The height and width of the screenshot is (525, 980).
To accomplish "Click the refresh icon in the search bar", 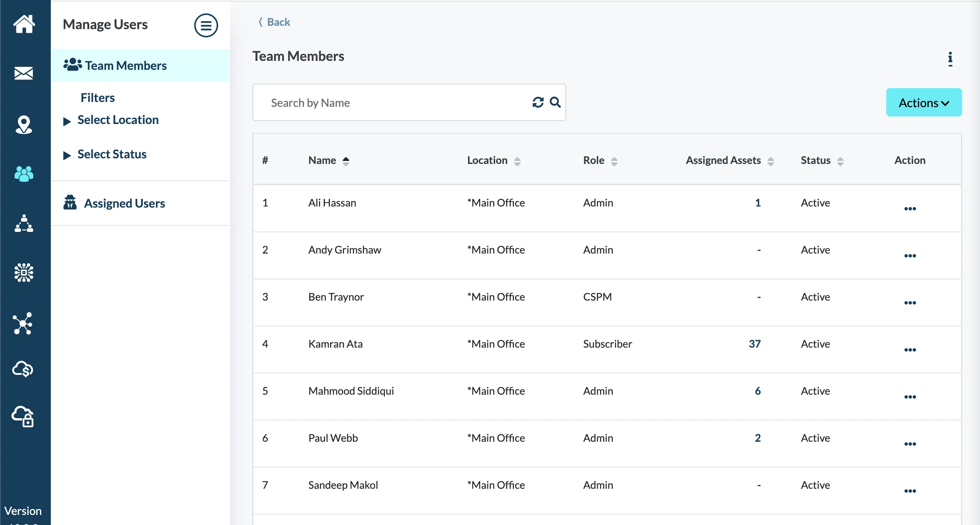I will coord(537,102).
